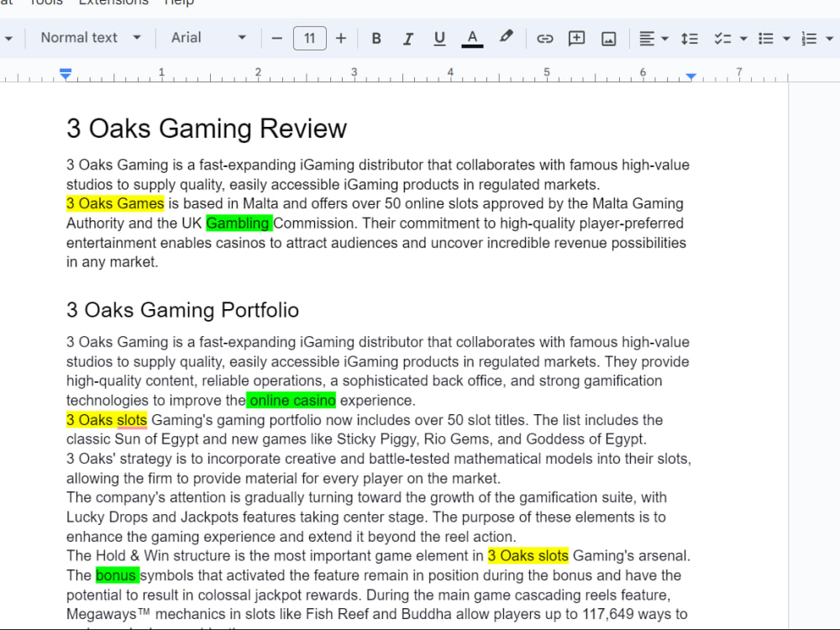
Task: Apply a bulleted list
Action: click(x=766, y=39)
